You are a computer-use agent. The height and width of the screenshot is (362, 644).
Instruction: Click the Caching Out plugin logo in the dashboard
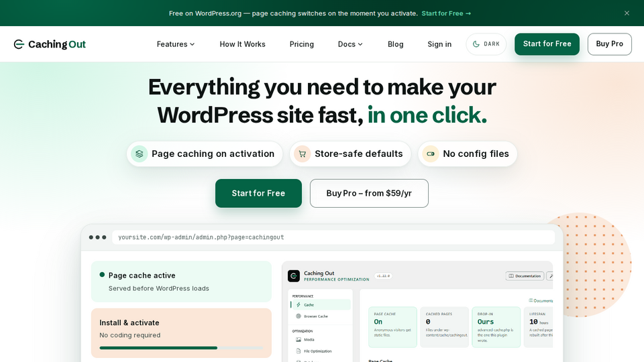pos(294,276)
